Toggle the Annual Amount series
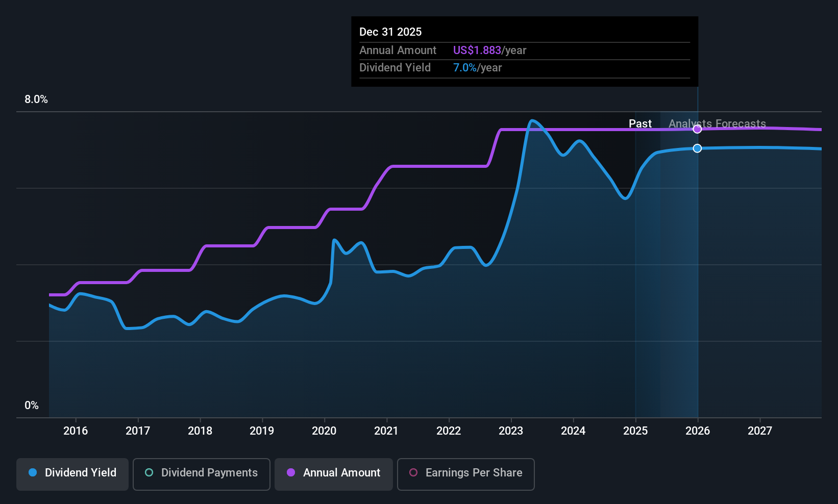Viewport: 838px width, 504px height. pyautogui.click(x=334, y=474)
